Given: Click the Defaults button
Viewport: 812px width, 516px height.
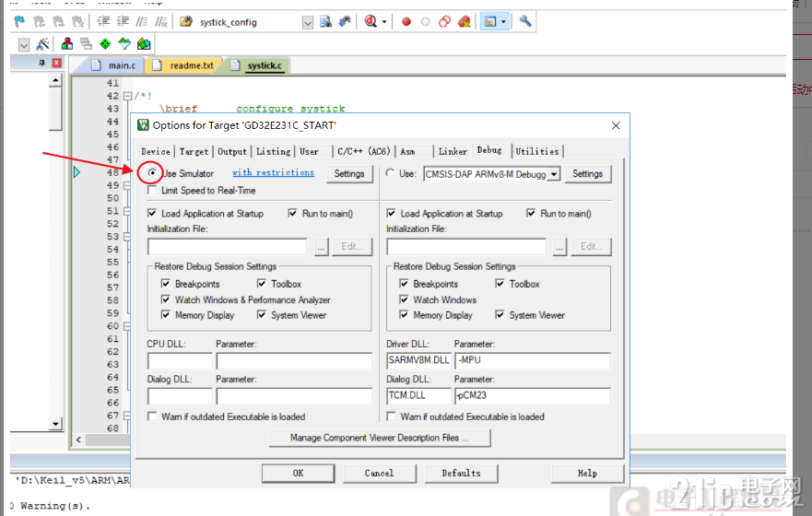Looking at the screenshot, I should (x=461, y=473).
